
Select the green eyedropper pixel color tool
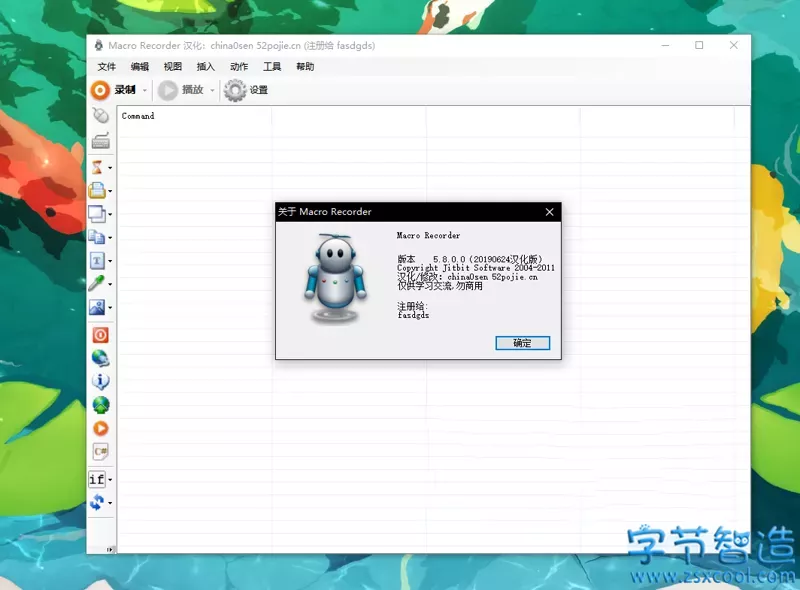click(97, 284)
